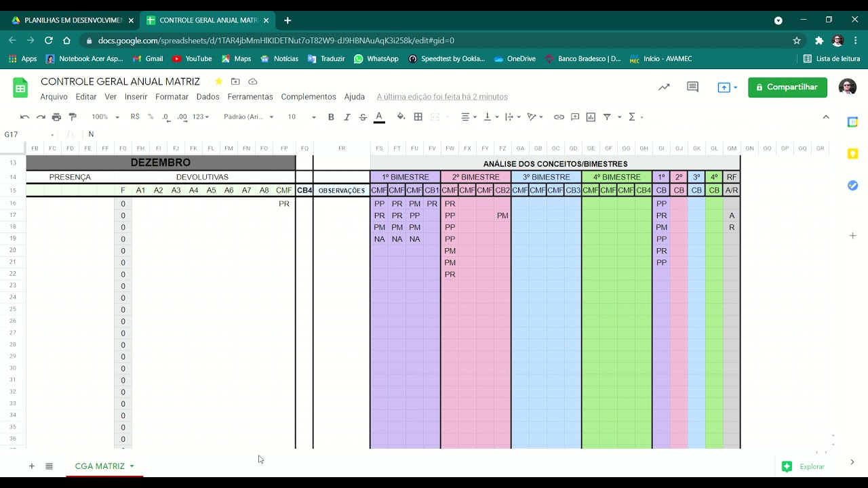Open the Inserir menu
Viewport: 868px width, 488px height.
click(x=136, y=97)
